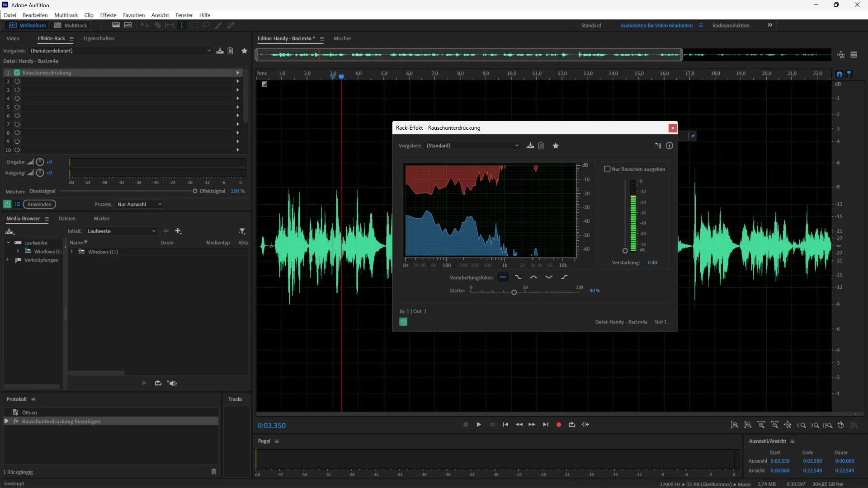868x488 pixels.
Task: Zoom out full on all axes
Action: (788, 425)
